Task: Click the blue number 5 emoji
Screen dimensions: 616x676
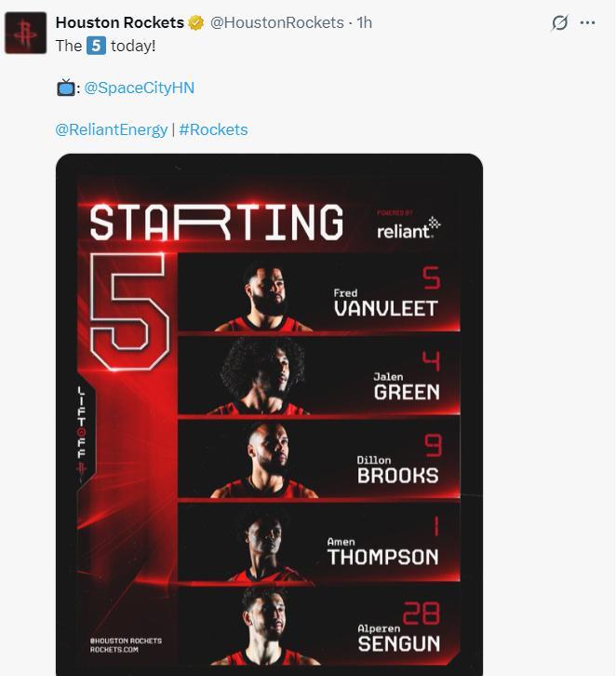Action: (96, 46)
